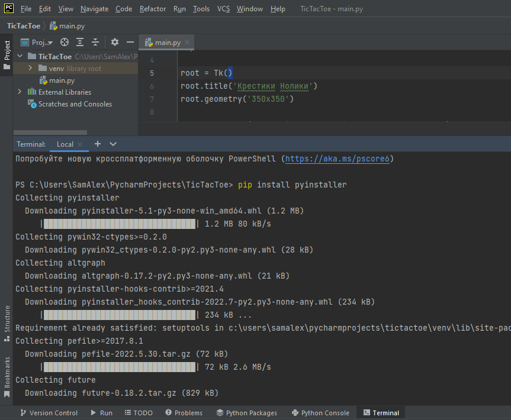
Task: Open the Tools menu
Action: [201, 9]
